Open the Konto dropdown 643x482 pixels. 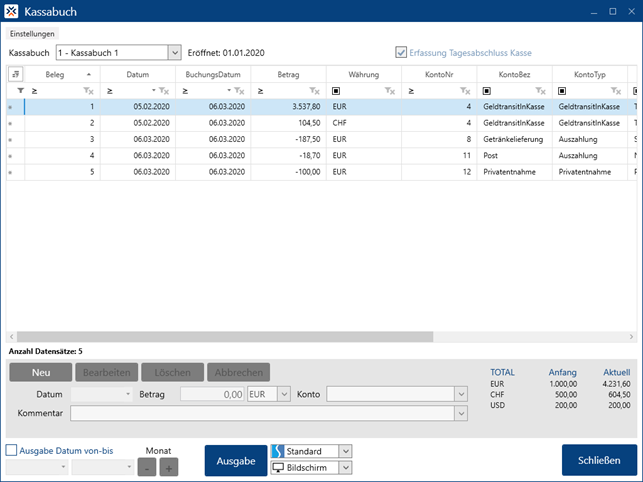[460, 395]
